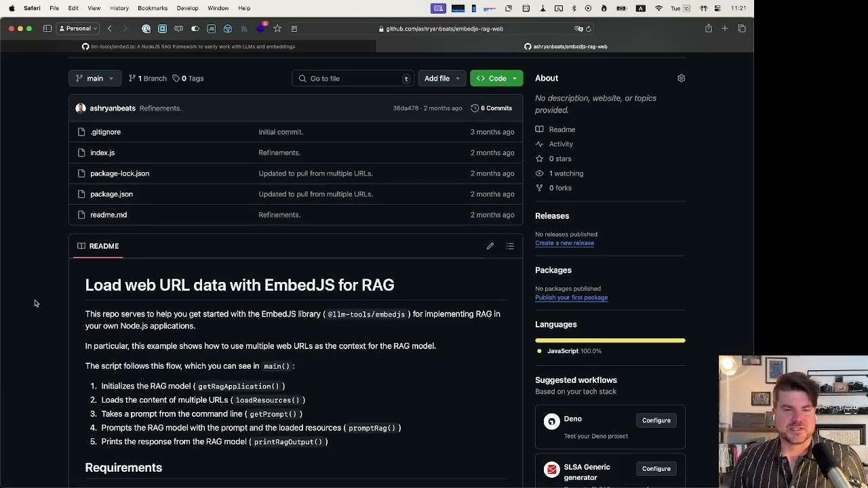Configure the SLSA Generic generator workflow
Viewport: 868px width, 488px height.
pos(656,469)
